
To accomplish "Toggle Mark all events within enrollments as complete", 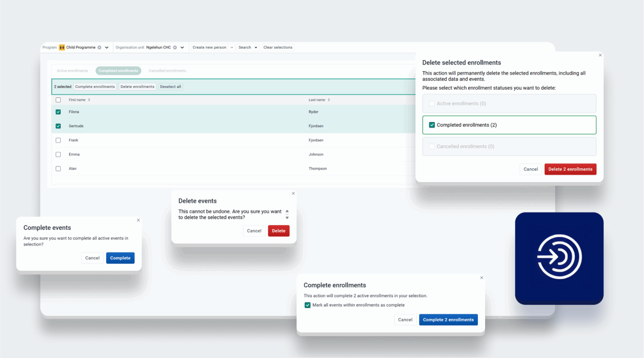I will (308, 305).
